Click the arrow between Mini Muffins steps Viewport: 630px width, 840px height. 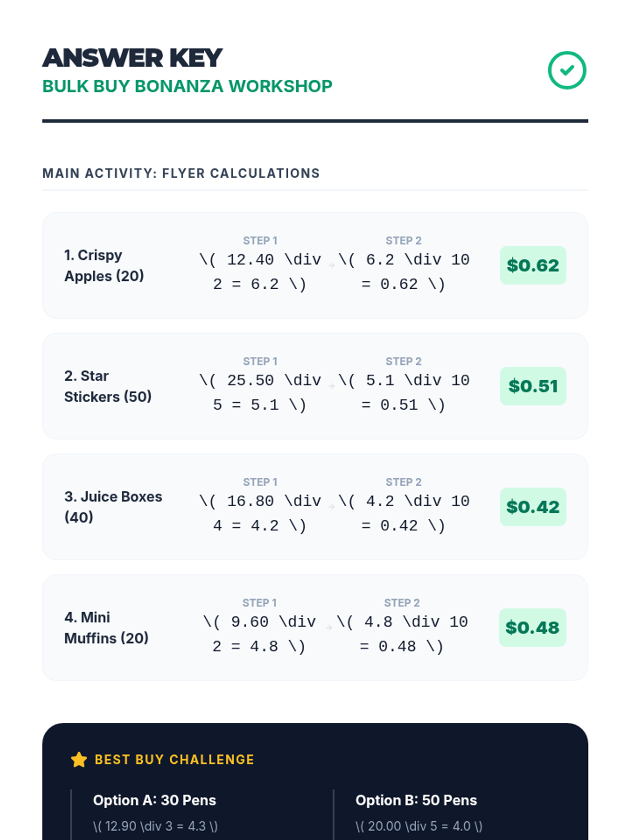tap(329, 628)
